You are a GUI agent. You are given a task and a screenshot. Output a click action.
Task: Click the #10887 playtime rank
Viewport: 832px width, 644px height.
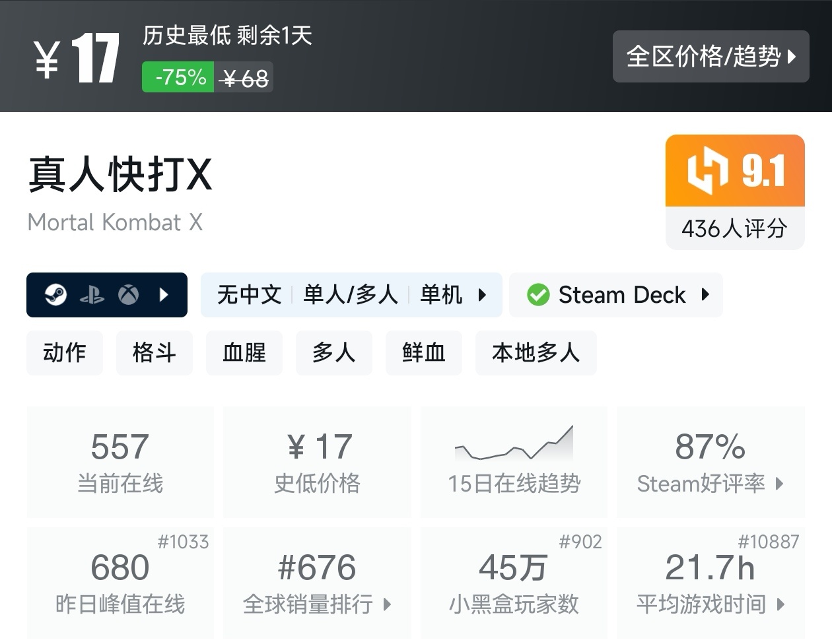click(769, 542)
